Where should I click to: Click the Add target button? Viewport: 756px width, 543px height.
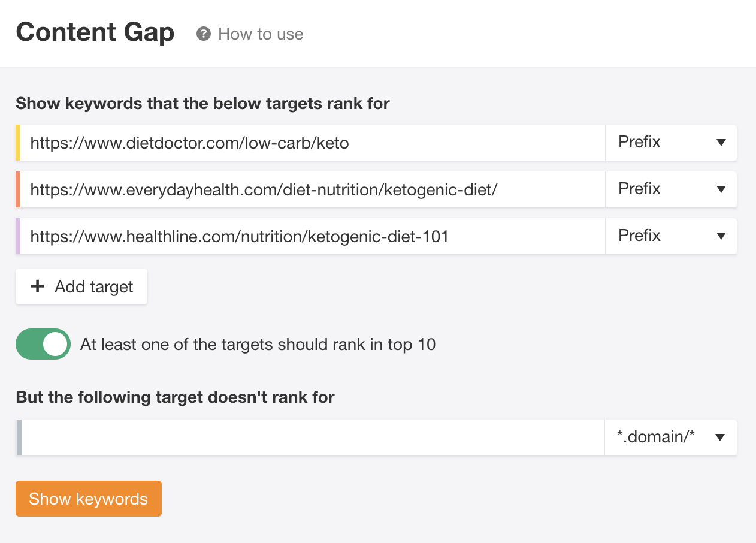[81, 286]
